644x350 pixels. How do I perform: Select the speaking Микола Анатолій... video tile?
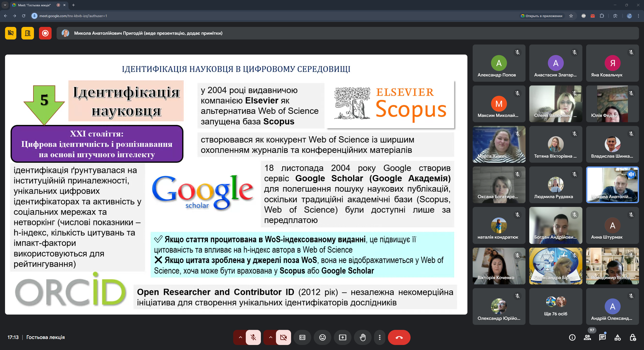(613, 185)
